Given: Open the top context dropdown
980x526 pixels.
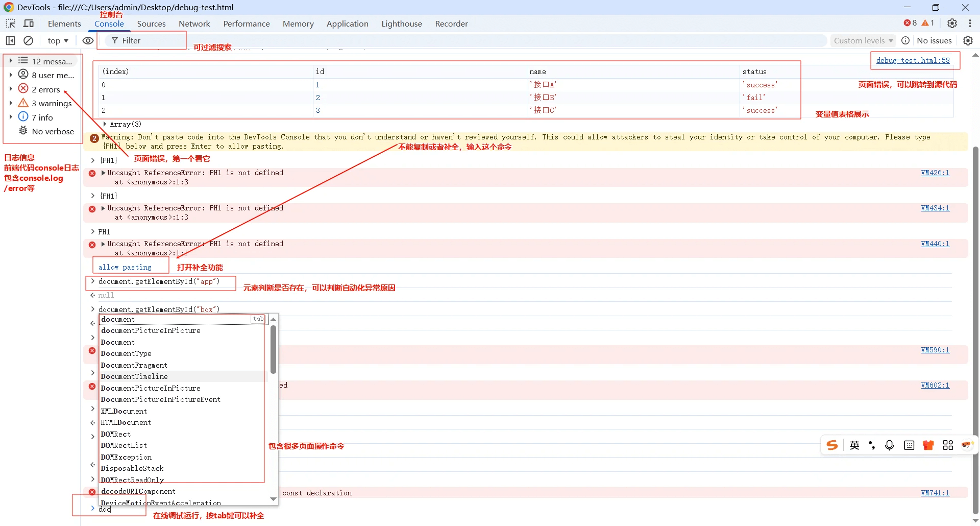Looking at the screenshot, I should click(58, 40).
